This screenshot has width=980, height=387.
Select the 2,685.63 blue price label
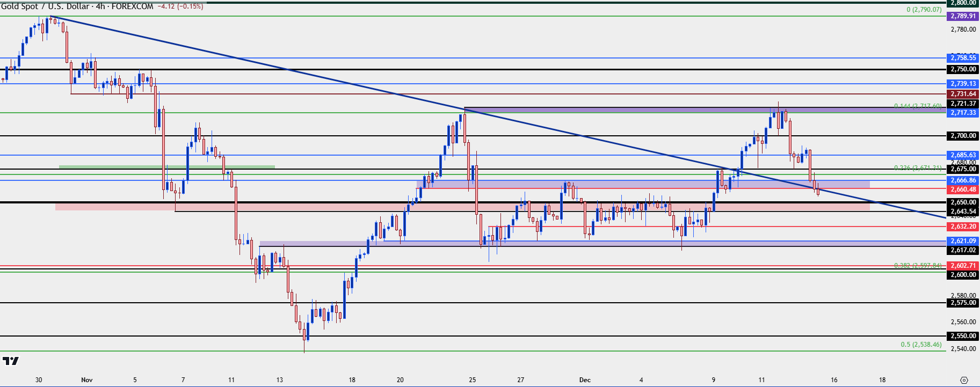pyautogui.click(x=963, y=155)
